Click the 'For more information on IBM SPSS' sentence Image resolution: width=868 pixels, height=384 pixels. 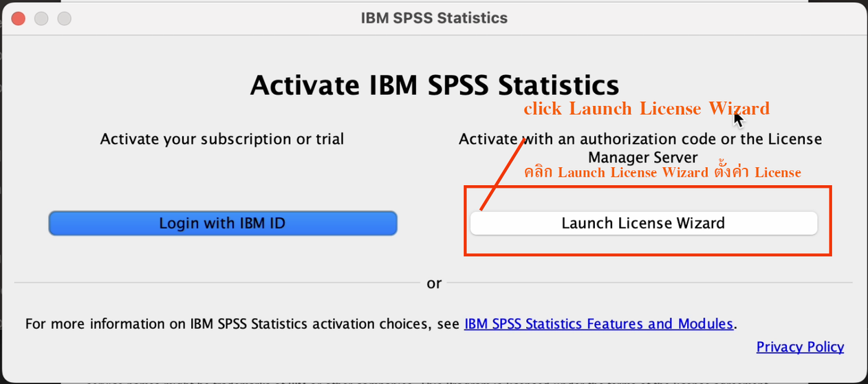[380, 323]
